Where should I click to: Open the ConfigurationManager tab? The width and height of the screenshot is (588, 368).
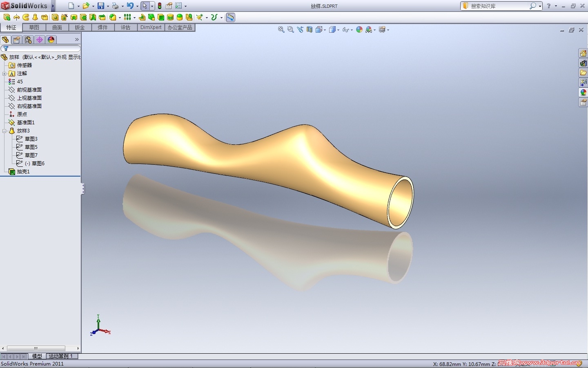tap(28, 40)
